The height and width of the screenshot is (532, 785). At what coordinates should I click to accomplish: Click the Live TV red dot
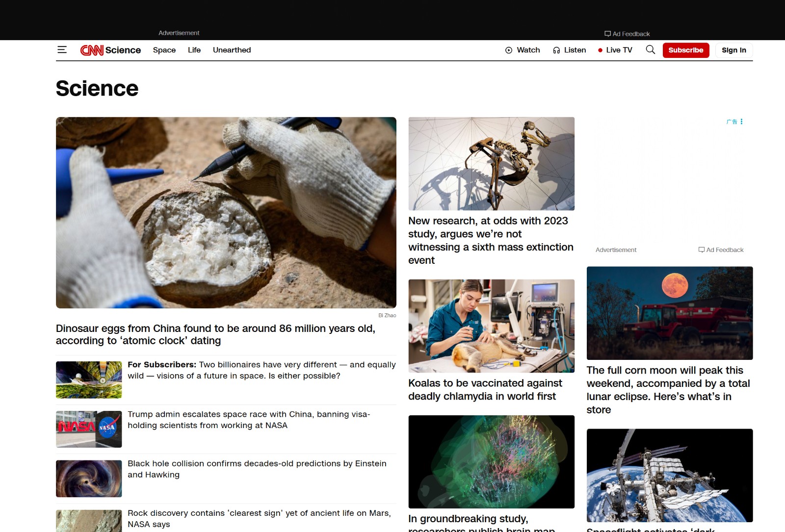pos(600,50)
